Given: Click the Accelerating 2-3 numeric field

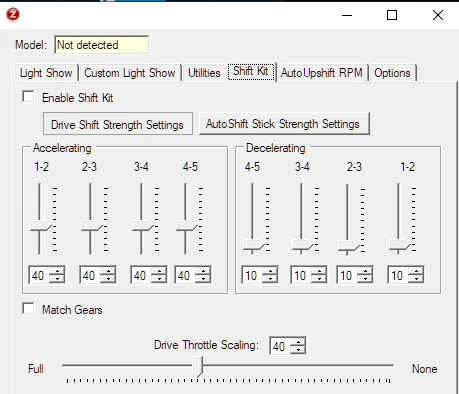Looking at the screenshot, I should pyautogui.click(x=90, y=275).
